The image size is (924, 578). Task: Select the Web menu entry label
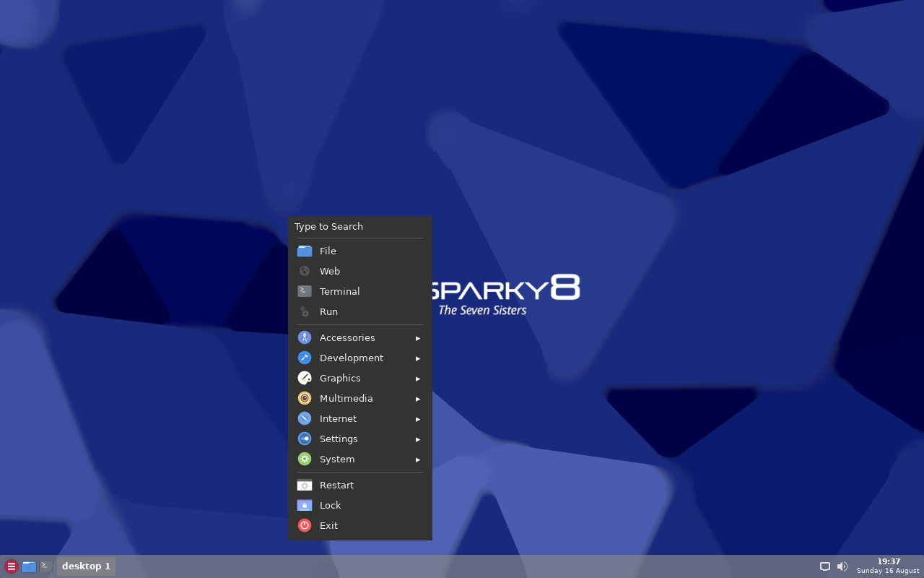click(330, 271)
